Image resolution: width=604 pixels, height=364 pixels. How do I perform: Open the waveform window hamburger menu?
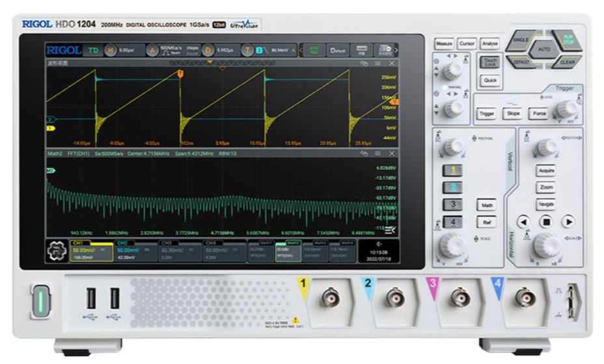pos(378,63)
